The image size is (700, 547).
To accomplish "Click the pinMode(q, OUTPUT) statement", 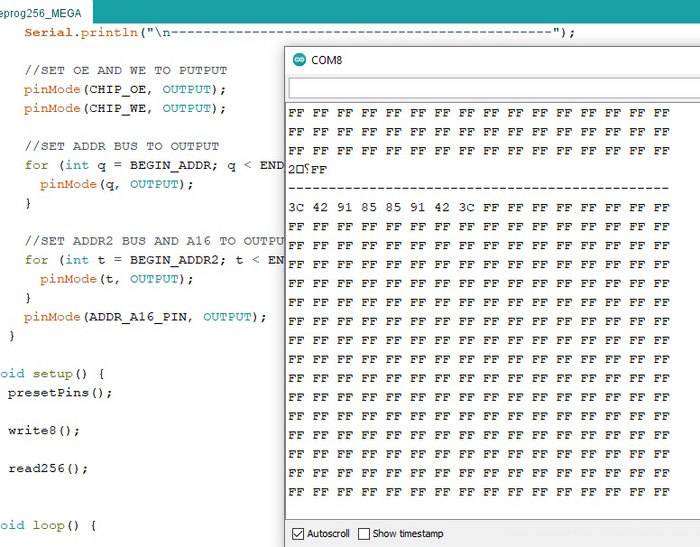I will [x=116, y=184].
